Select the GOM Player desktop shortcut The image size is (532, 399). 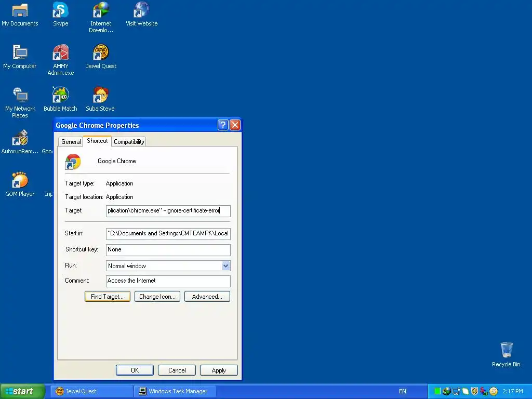20,184
